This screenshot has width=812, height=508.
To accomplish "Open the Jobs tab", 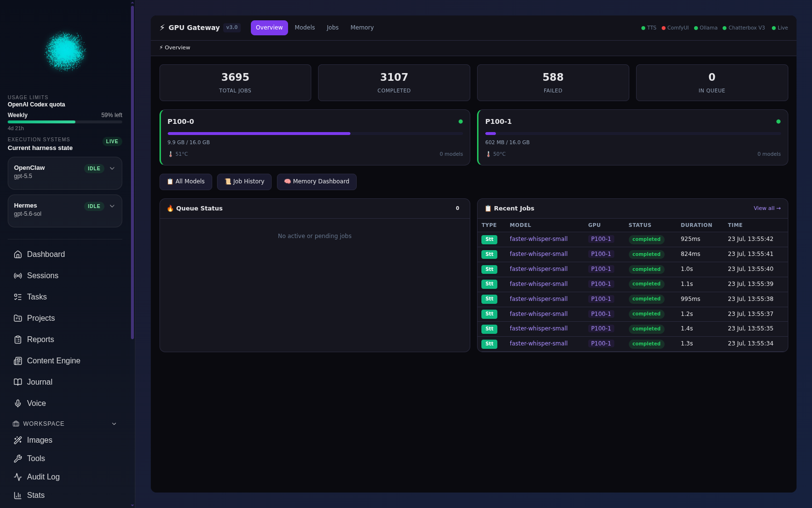I will point(333,28).
